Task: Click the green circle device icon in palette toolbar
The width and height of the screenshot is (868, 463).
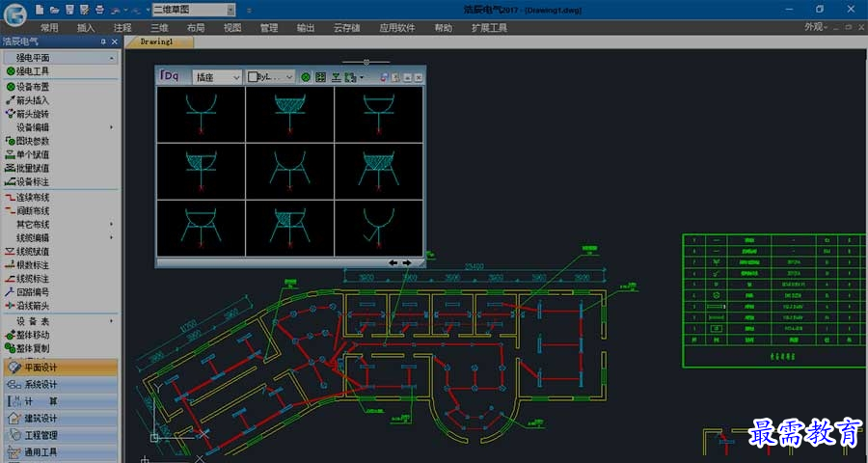Action: click(x=305, y=77)
